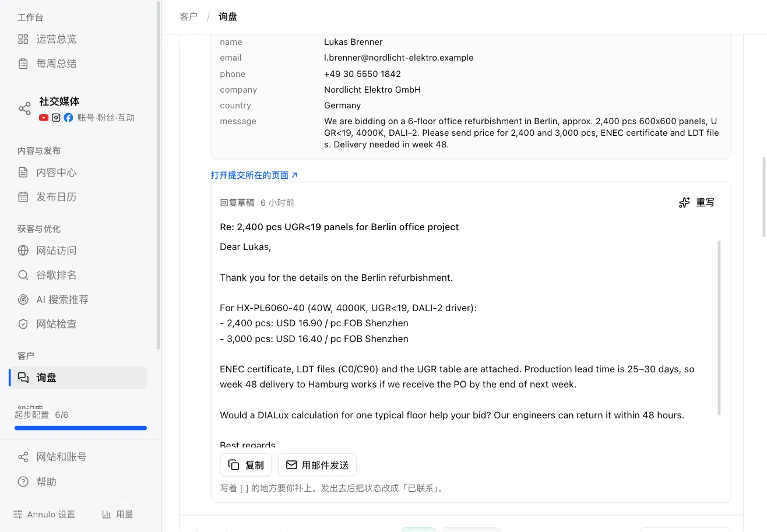
Task: Click the 用量 bar chart icon
Action: click(x=107, y=514)
